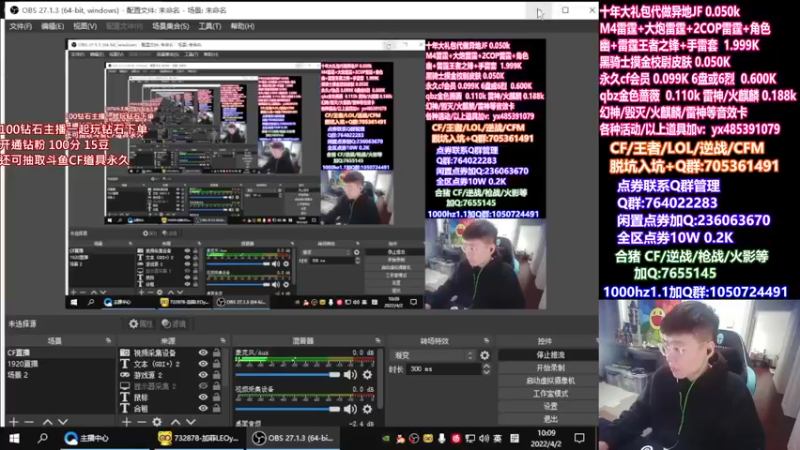Adjust the 麦克风/Aux volume slider

(x=287, y=375)
